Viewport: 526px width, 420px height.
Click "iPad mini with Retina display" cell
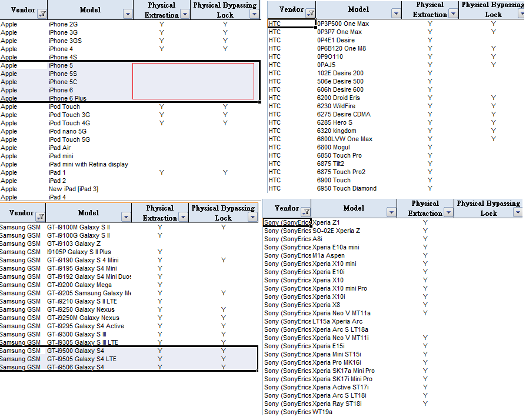[89, 164]
